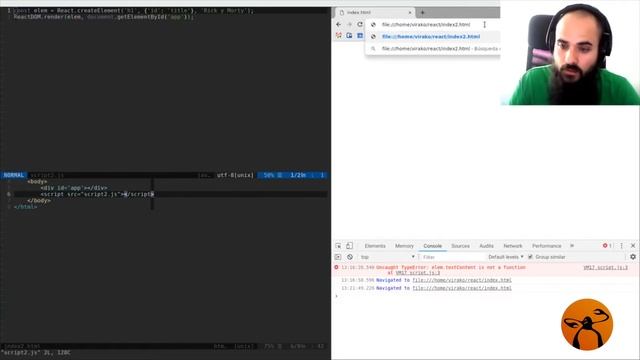Viewport: 640px width, 360px height.
Task: Expand more DevTools tabs chevron
Action: 572,246
